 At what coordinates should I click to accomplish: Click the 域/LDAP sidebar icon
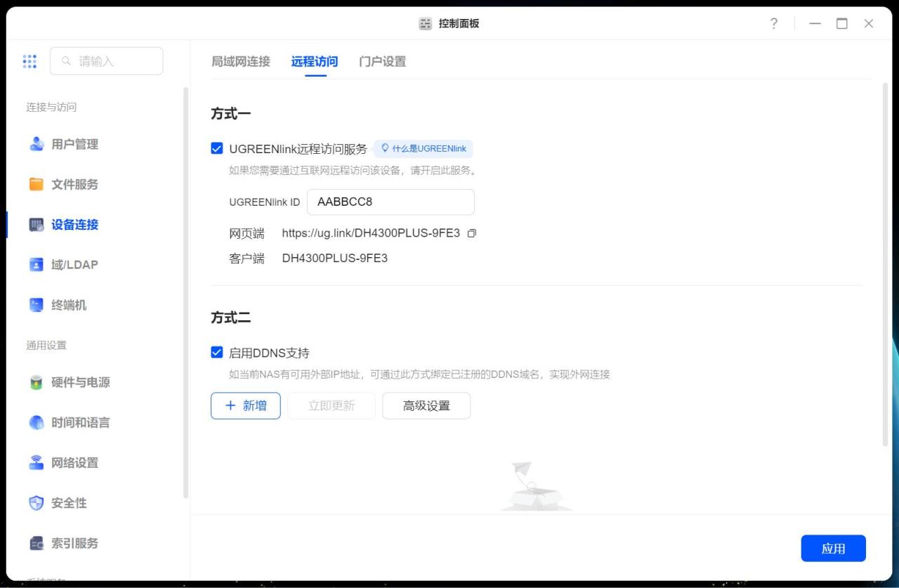coord(37,265)
